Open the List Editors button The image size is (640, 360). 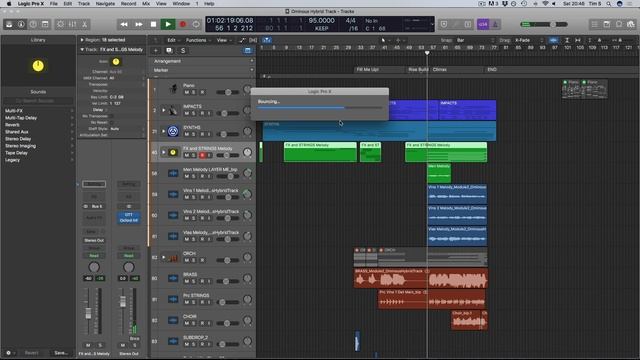coord(595,24)
